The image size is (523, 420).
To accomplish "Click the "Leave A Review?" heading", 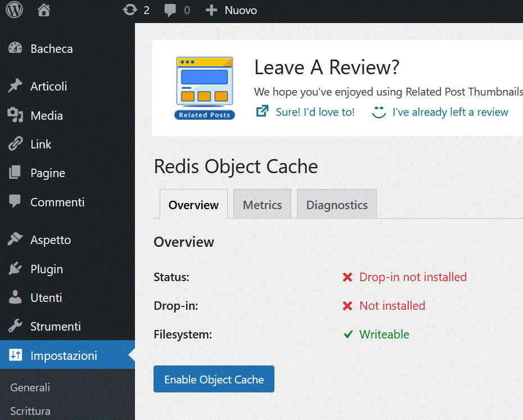I will click(327, 67).
